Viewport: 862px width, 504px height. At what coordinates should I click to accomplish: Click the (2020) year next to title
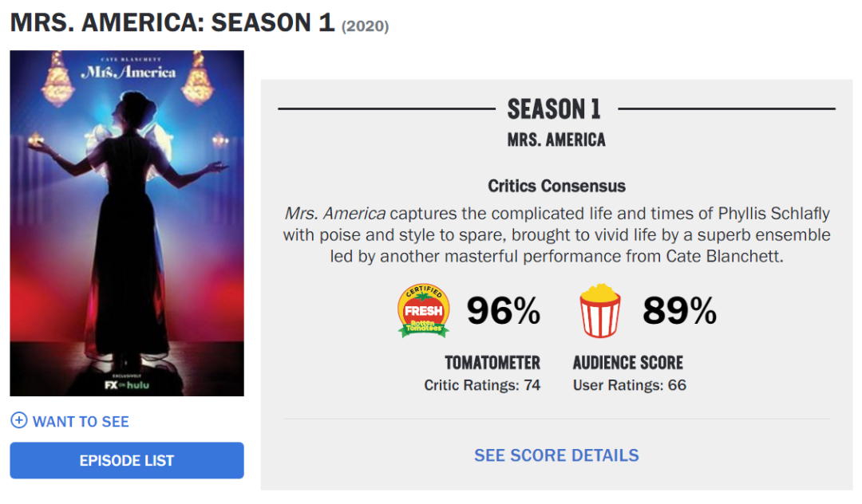tap(365, 26)
